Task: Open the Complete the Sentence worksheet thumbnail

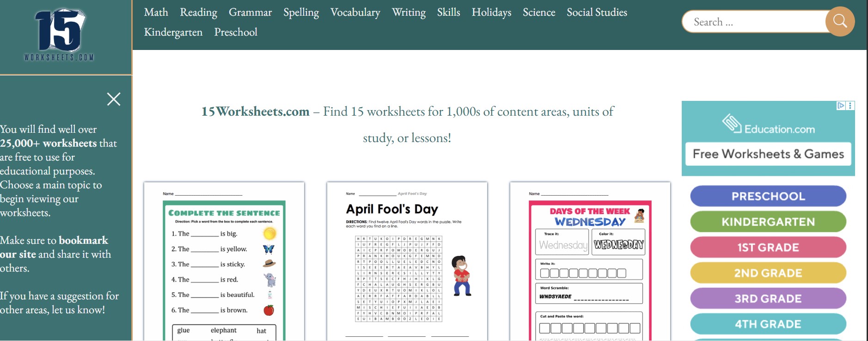Action: [224, 261]
